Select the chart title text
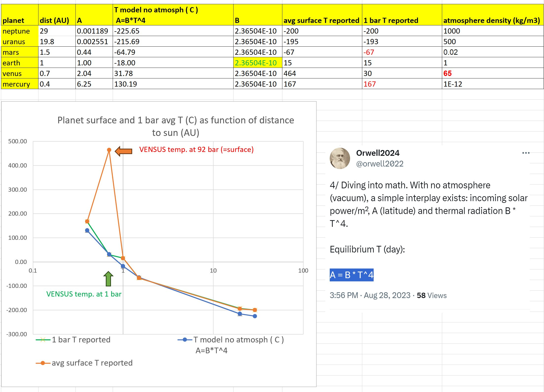This screenshot has width=544, height=392. coord(176,126)
